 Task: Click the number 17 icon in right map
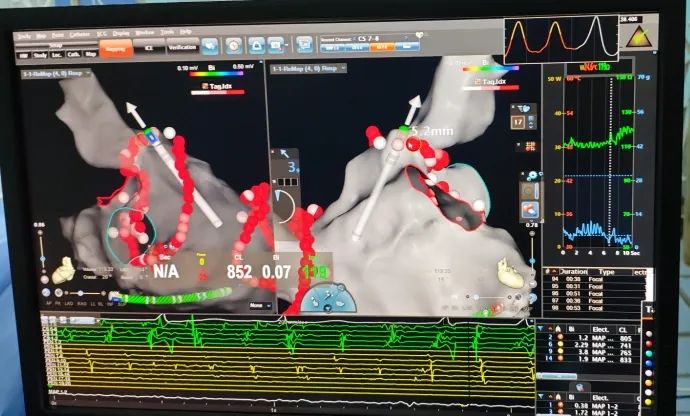point(518,122)
